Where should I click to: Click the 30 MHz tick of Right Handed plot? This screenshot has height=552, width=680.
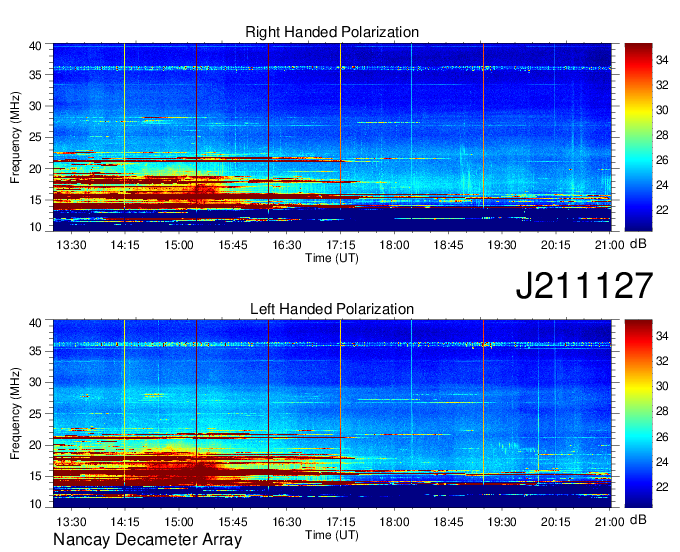[x=35, y=106]
